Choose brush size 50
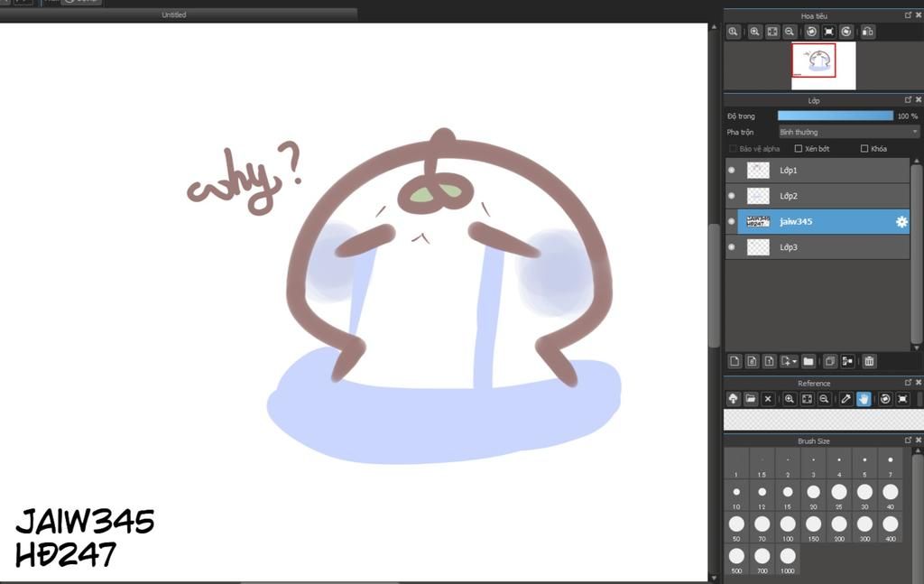The height and width of the screenshot is (584, 924). pyautogui.click(x=736, y=527)
